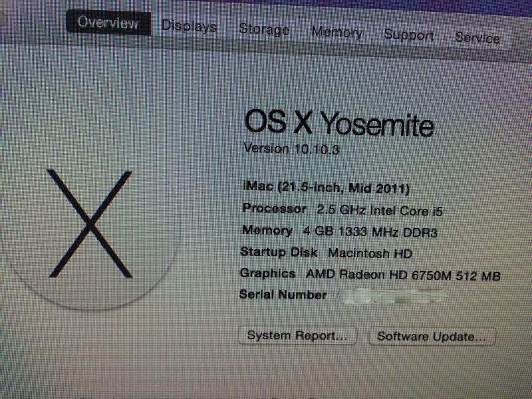Click the 4 GB 1333 MHz DDR3 value
Image resolution: width=532 pixels, height=399 pixels.
tap(370, 232)
